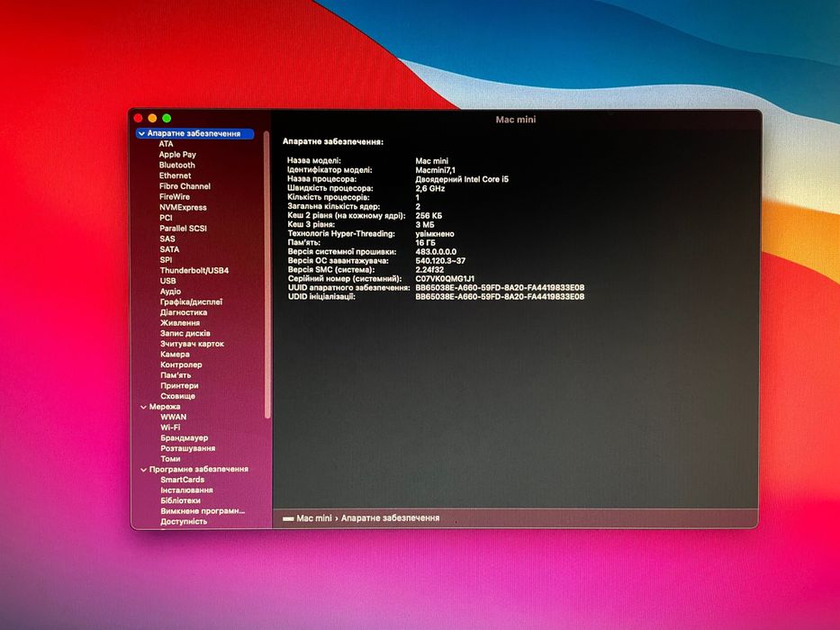Click the green full-screen button
This screenshot has height=630, width=840.
[x=167, y=118]
